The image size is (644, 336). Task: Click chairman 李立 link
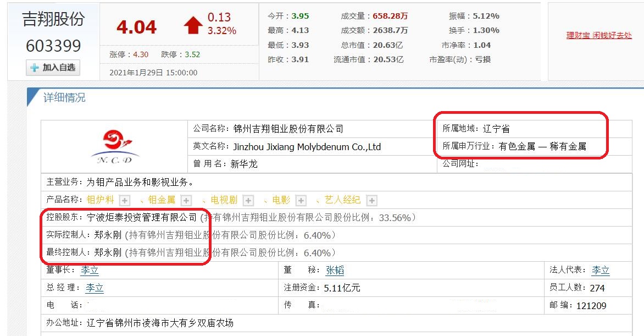pos(89,271)
